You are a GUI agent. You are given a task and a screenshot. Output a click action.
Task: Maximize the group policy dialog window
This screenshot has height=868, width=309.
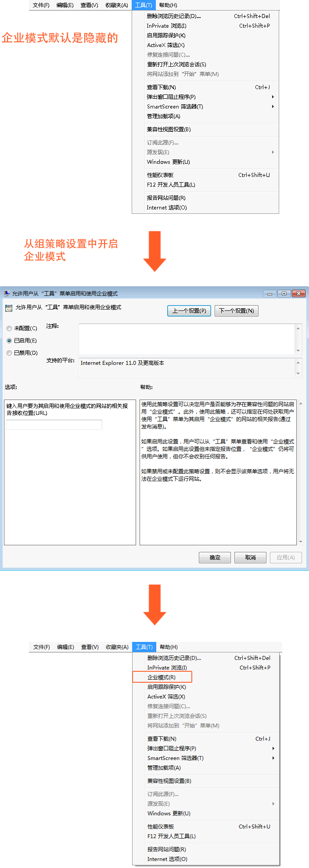(x=284, y=293)
